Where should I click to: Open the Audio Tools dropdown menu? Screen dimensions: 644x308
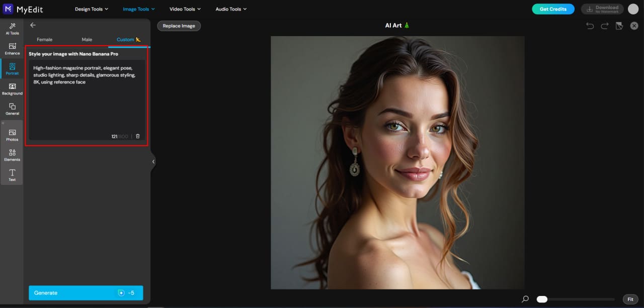(231, 9)
